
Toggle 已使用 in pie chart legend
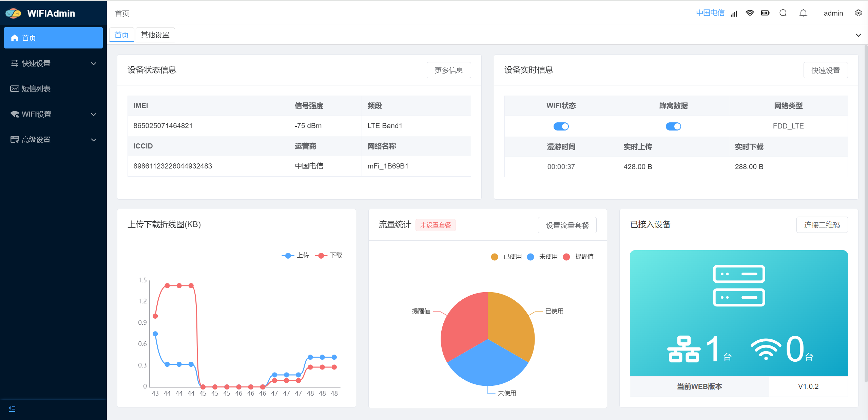pos(506,257)
